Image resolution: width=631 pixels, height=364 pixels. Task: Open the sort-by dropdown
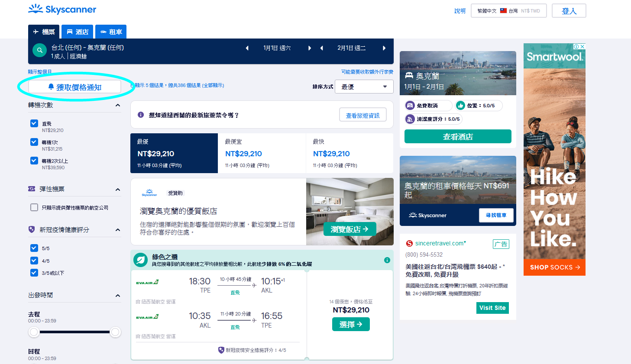(364, 87)
